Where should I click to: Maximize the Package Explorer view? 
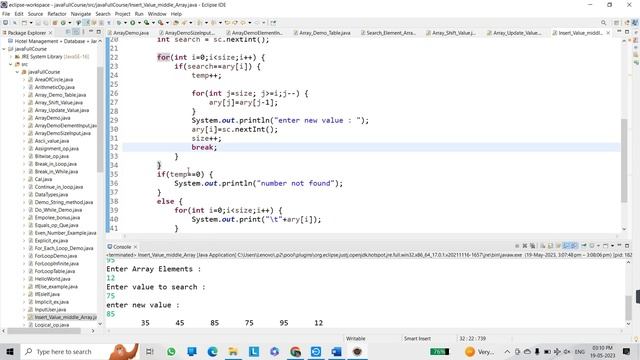pos(98,32)
